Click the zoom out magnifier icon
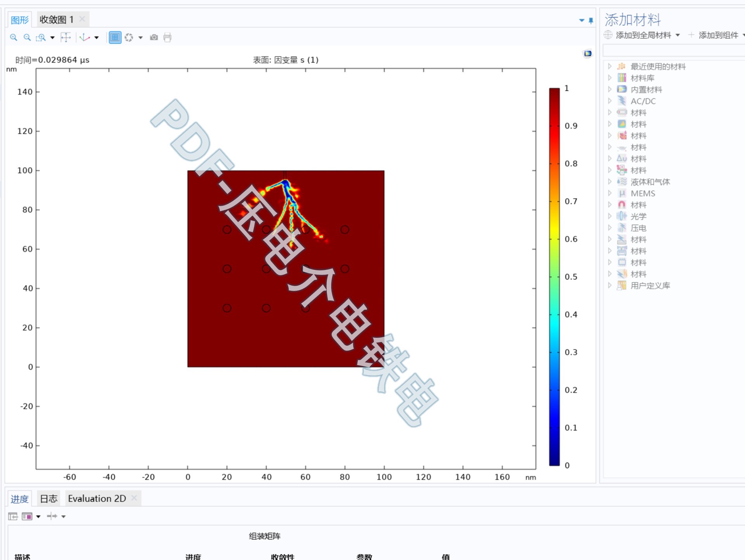 (x=27, y=38)
